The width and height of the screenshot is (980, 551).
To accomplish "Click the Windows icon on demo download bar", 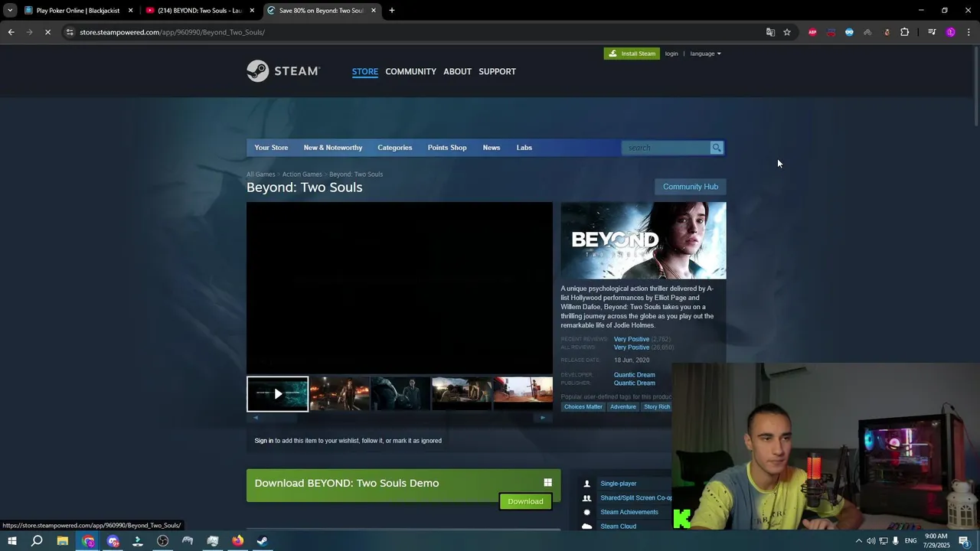I will (547, 482).
